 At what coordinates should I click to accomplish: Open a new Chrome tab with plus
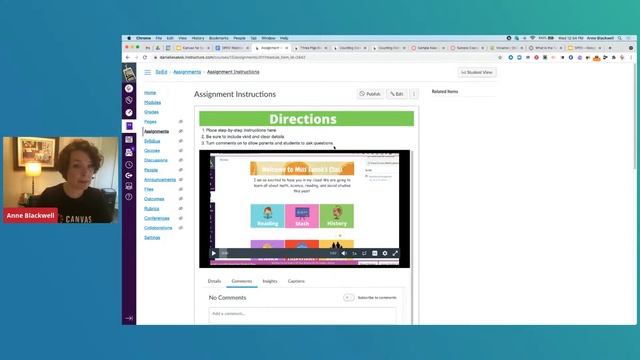point(610,48)
